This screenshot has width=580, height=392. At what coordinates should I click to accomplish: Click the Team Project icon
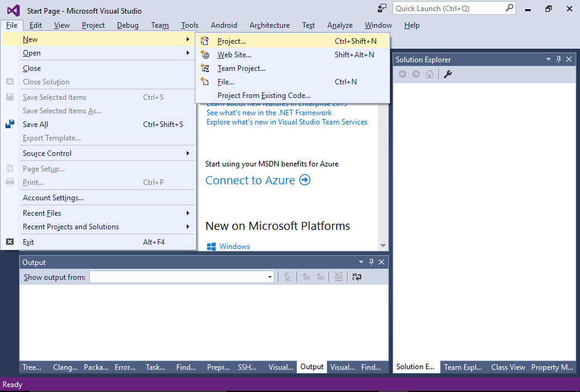pos(205,68)
